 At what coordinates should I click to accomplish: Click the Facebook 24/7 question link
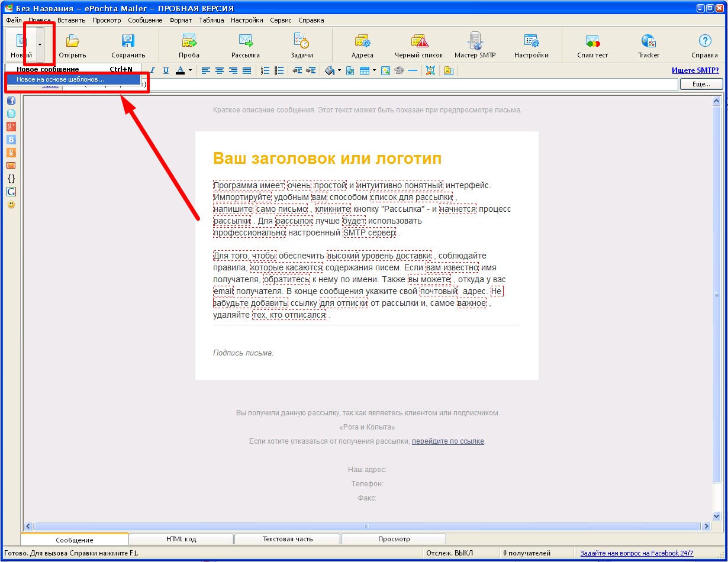pos(636,553)
